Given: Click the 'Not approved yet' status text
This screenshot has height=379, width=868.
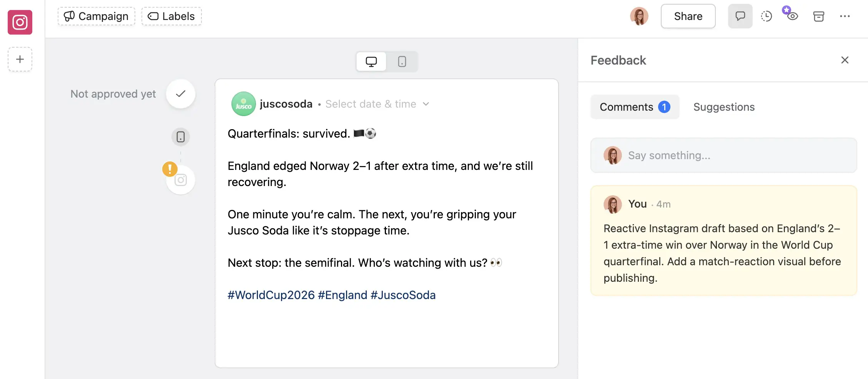Looking at the screenshot, I should pyautogui.click(x=113, y=94).
